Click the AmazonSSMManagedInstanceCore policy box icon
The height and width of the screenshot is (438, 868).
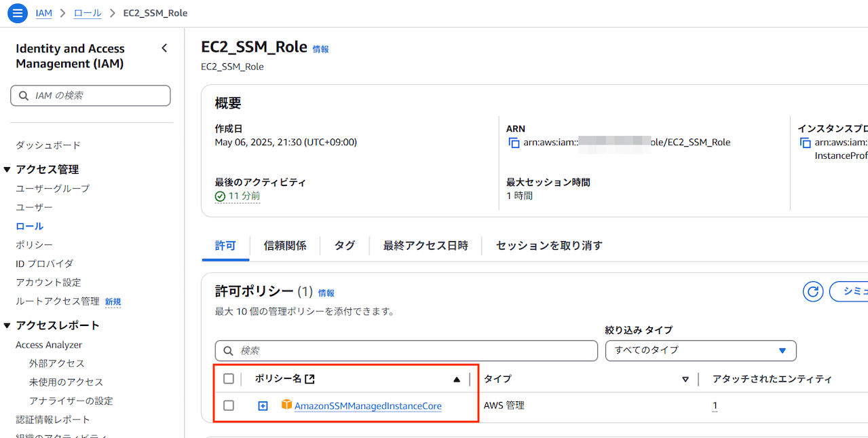click(287, 405)
